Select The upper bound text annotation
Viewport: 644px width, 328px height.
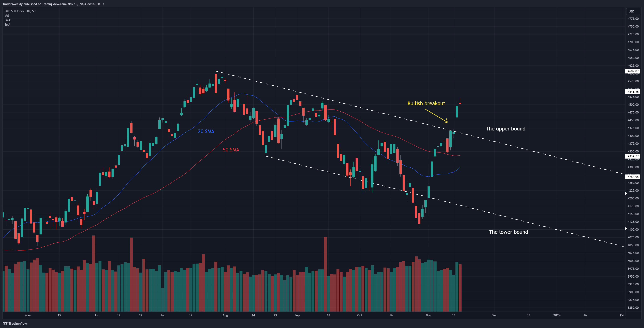(505, 129)
